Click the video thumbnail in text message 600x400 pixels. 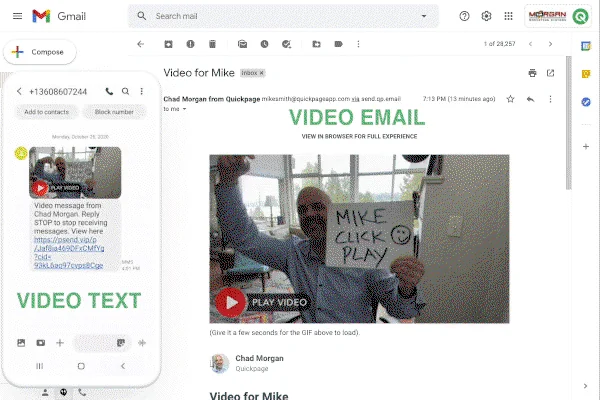[75, 172]
